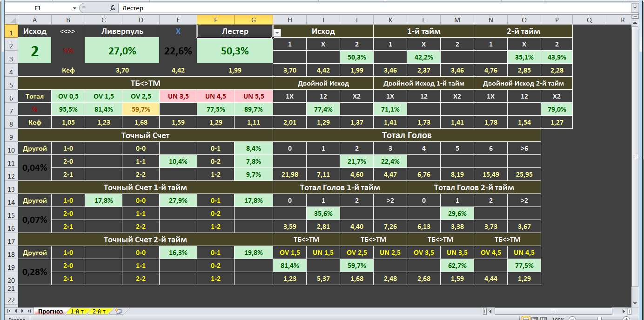The width and height of the screenshot is (644, 320).
Task: Select the 25,95 coefficient cell
Action: (524, 174)
